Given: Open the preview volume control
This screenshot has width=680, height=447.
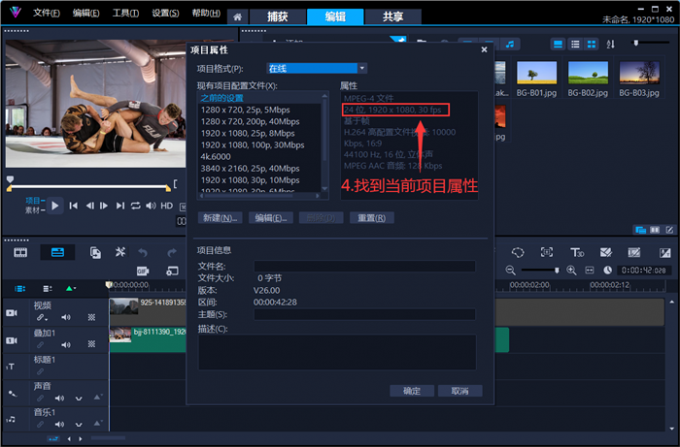Looking at the screenshot, I should (151, 206).
